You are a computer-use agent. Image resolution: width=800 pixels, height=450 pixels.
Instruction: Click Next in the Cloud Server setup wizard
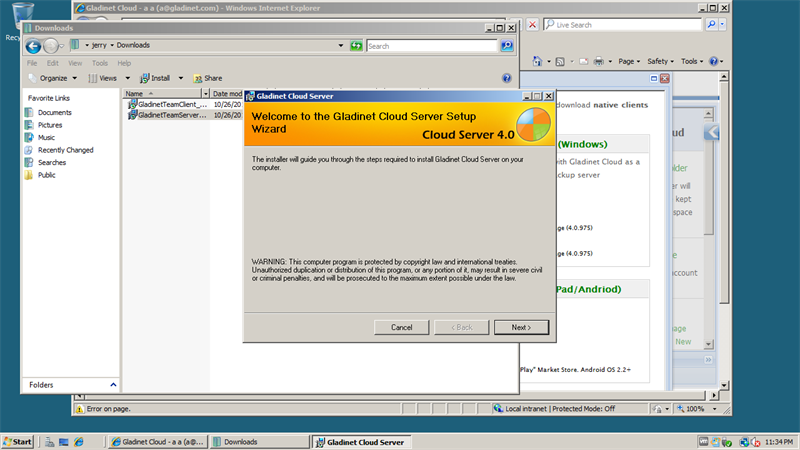click(x=521, y=327)
